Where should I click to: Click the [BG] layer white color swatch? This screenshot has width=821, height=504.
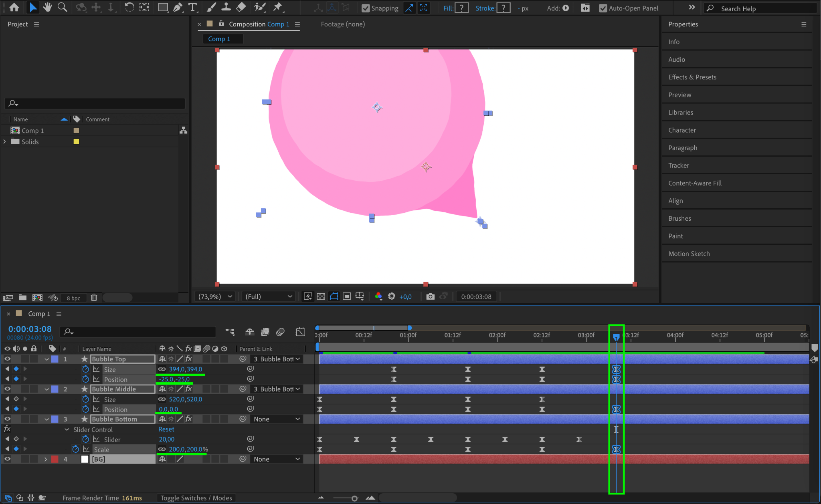tap(85, 459)
